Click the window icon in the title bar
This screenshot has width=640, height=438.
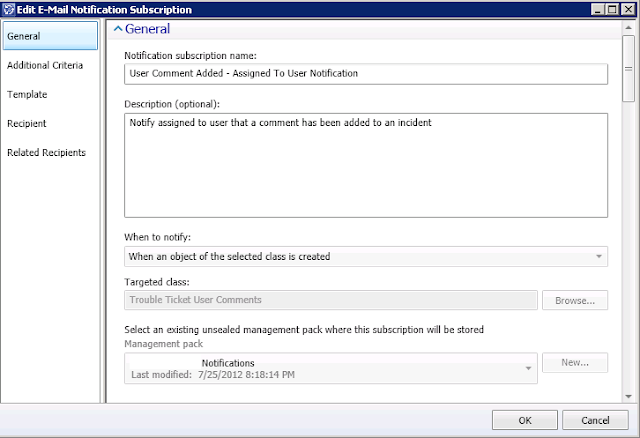tap(9, 9)
